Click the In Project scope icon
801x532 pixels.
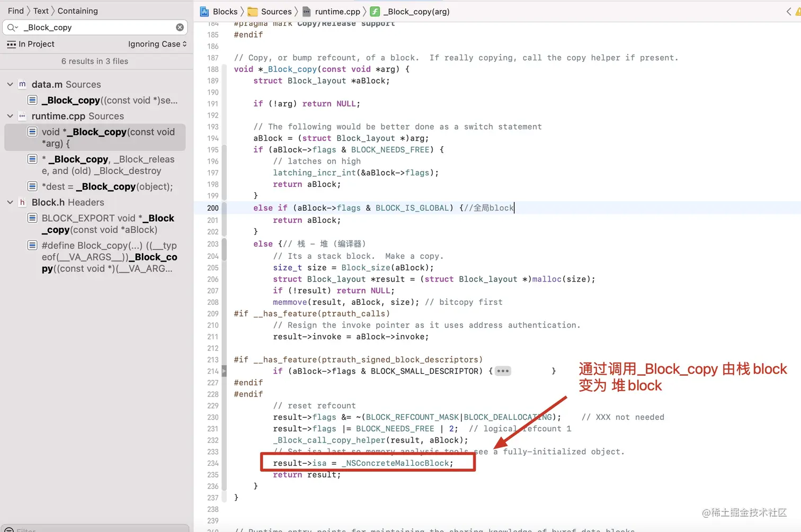[x=11, y=44]
